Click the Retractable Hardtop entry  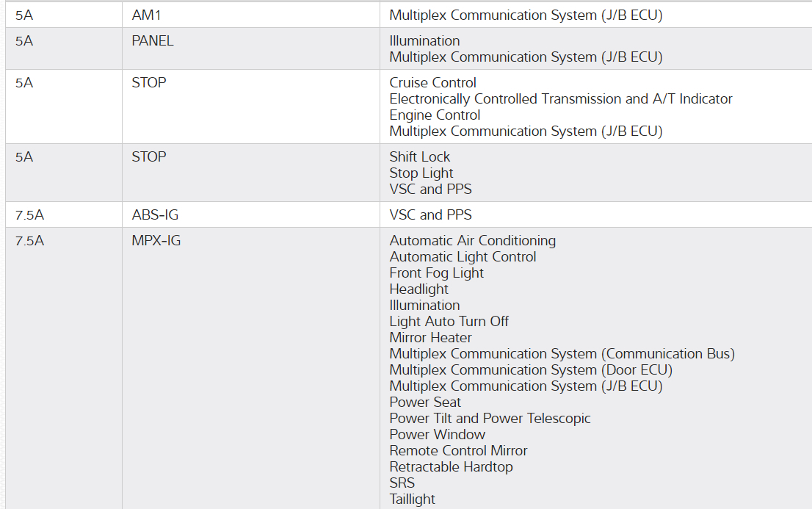451,466
